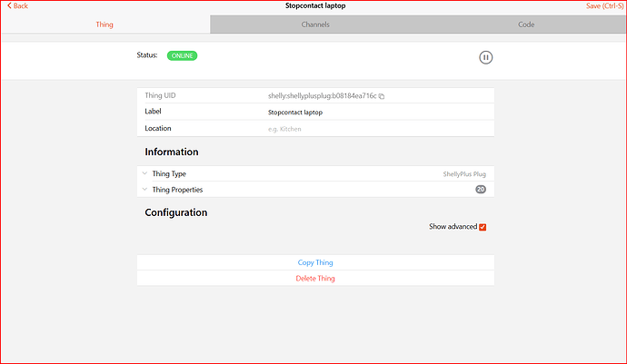Click the Back chevron arrow icon
This screenshot has width=627, height=364.
tap(7, 6)
